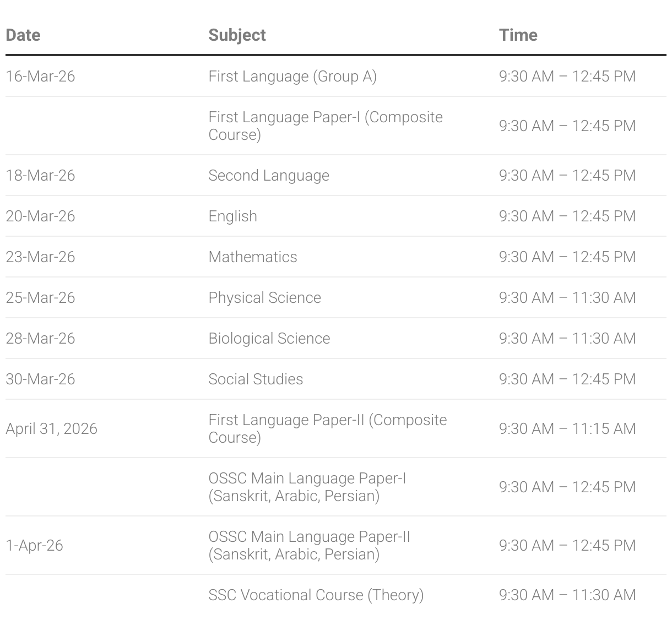
Task: Click the Physical Science subject cell
Action: click(264, 297)
